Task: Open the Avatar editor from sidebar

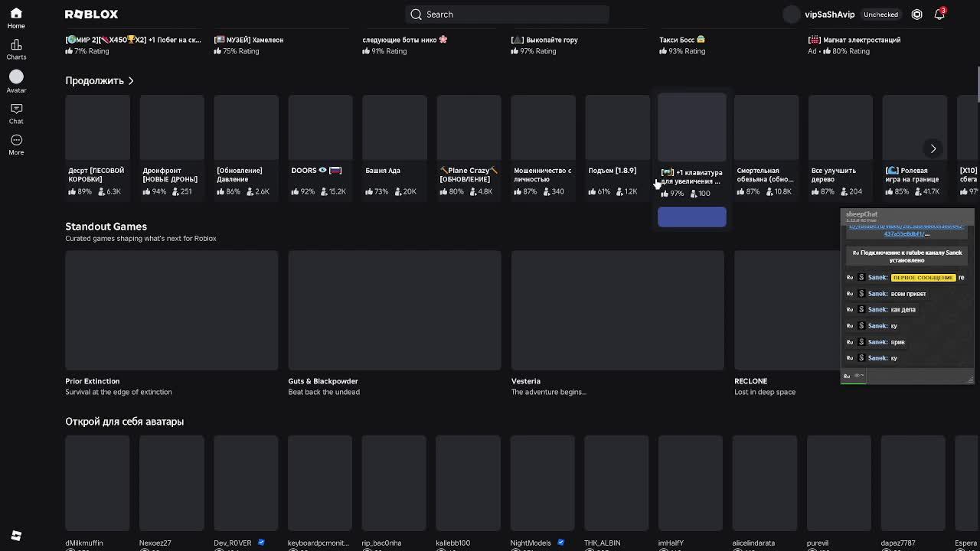Action: tap(16, 82)
